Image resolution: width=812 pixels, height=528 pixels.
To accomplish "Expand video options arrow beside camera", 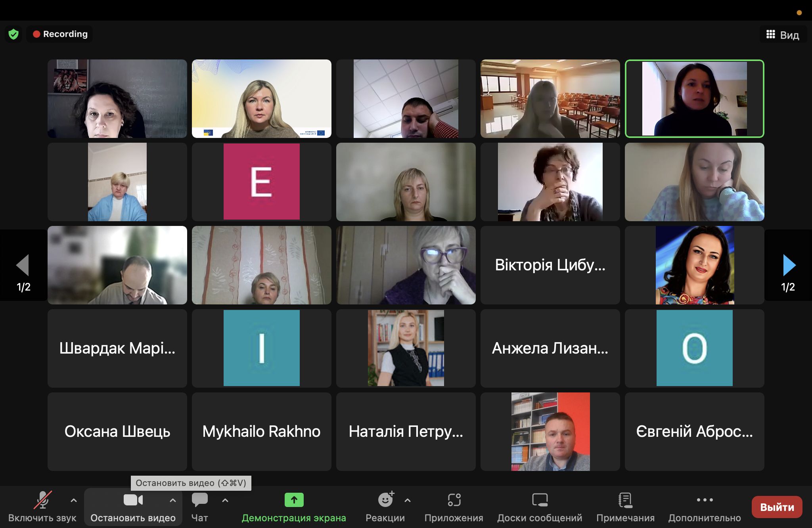I will coord(173,500).
